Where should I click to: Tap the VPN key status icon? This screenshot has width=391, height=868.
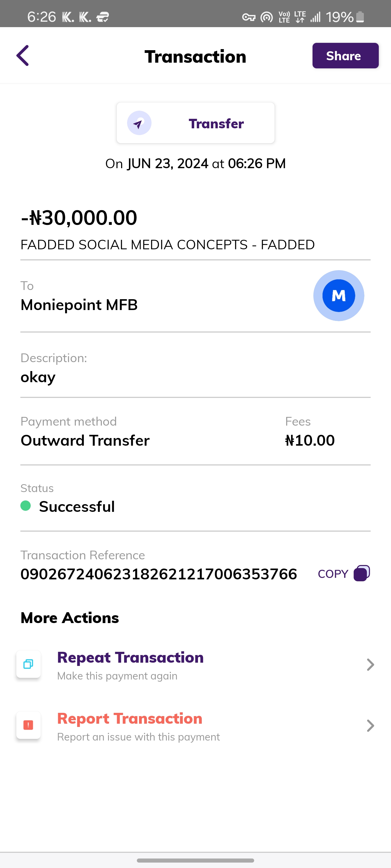point(249,17)
